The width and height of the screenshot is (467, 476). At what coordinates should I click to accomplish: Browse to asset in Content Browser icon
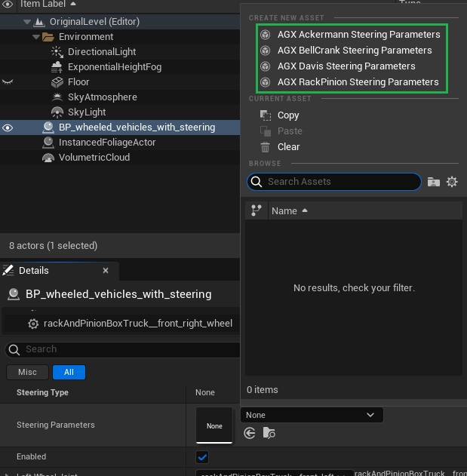[269, 433]
